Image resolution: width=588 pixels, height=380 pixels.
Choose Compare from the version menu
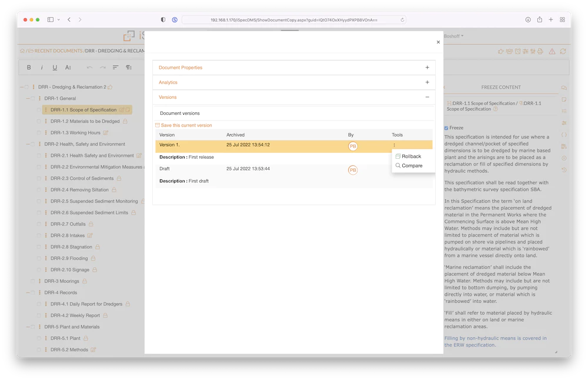[409, 165]
